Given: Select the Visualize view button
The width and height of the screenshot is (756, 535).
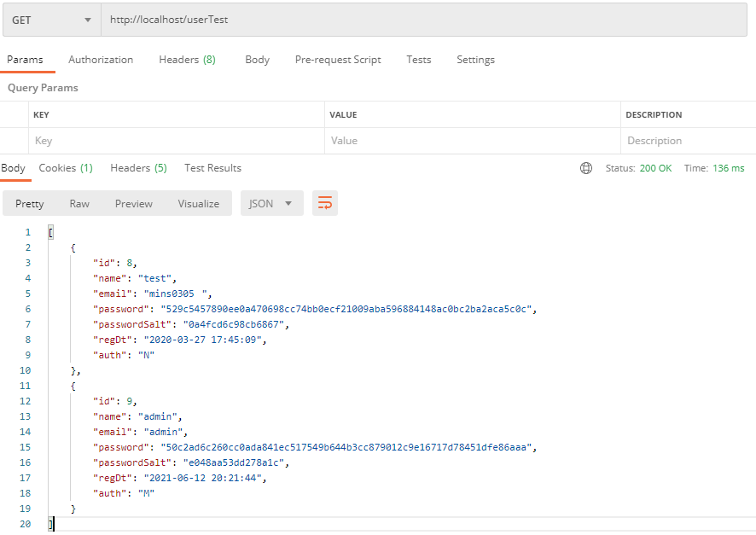Looking at the screenshot, I should click(x=199, y=203).
